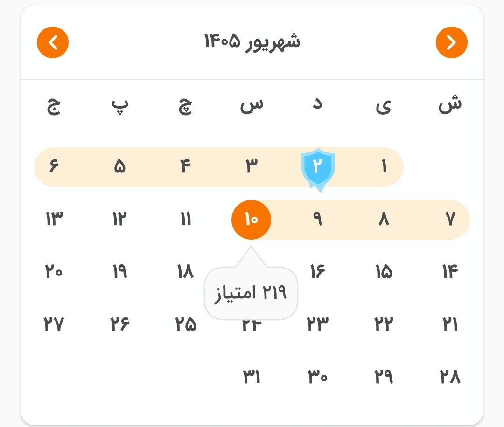The height and width of the screenshot is (427, 504).
Task: Click the شهریور ۱۴۰۵ month title
Action: pos(252,42)
